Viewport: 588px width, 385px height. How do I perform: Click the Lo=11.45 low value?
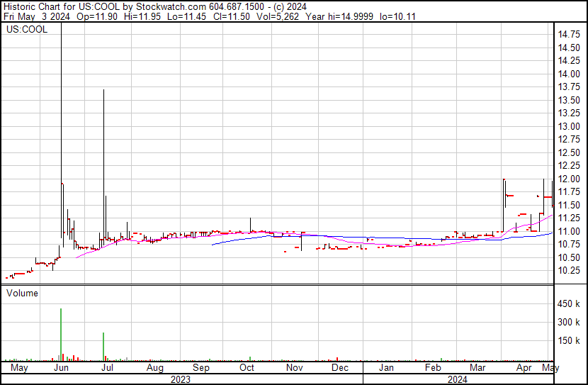coord(187,16)
